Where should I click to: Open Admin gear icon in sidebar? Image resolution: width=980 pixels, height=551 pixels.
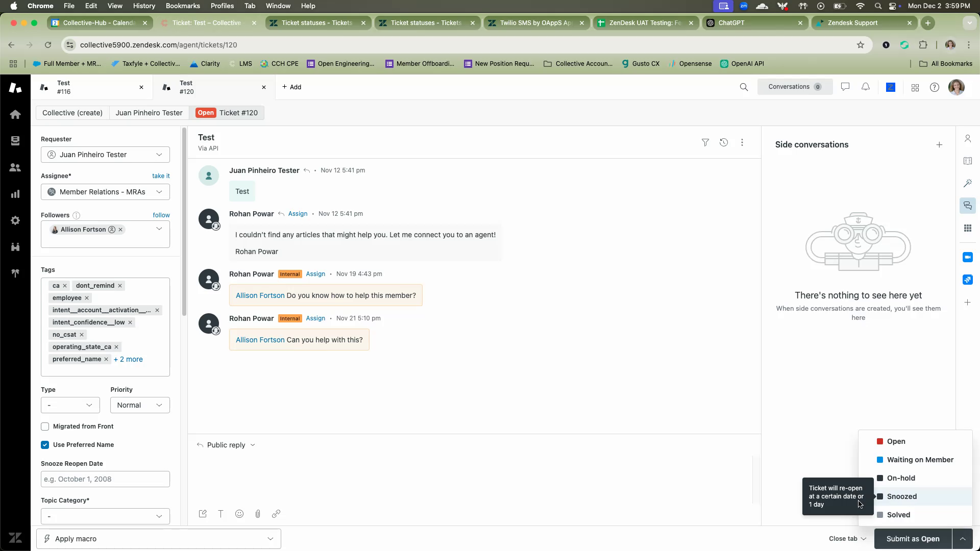point(15,220)
